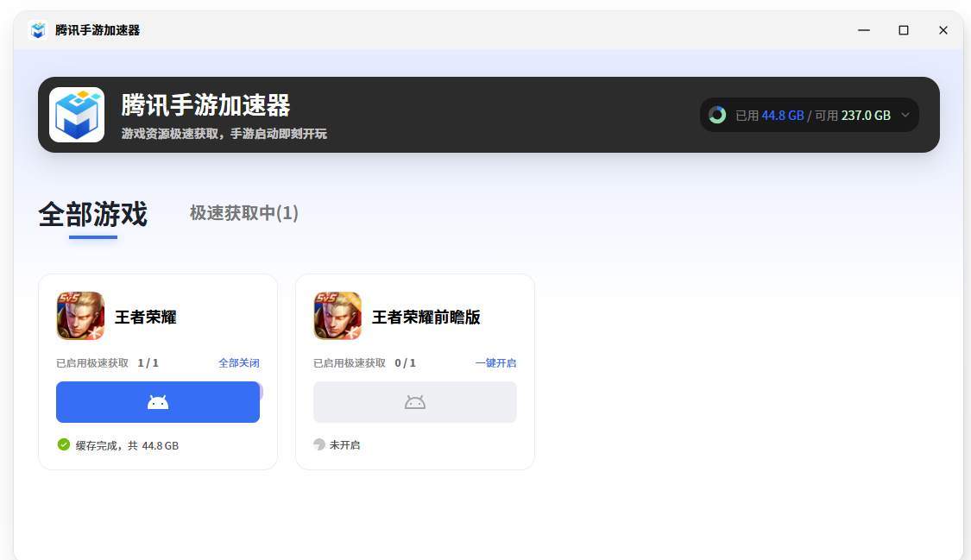The width and height of the screenshot is (971, 560).
Task: Click the banner subtitle 游戏资源极速获取
Action: click(224, 134)
